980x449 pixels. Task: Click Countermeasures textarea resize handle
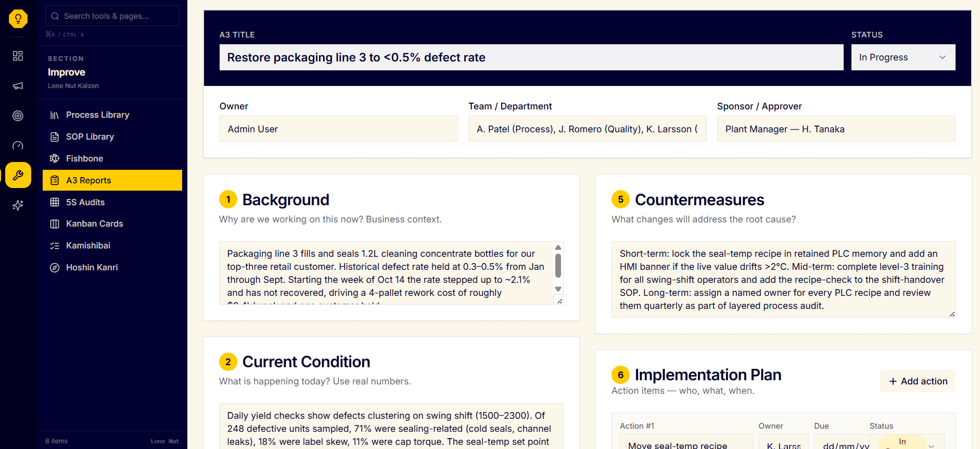pyautogui.click(x=952, y=314)
